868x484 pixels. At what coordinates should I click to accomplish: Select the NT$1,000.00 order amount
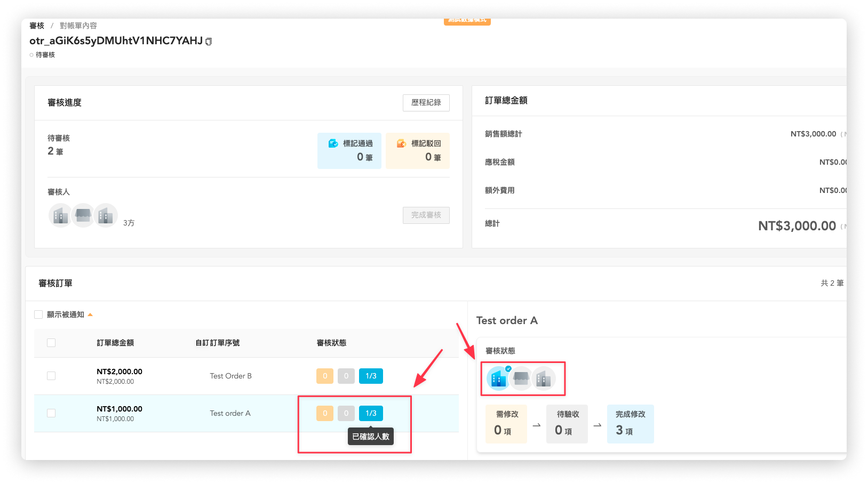point(120,409)
